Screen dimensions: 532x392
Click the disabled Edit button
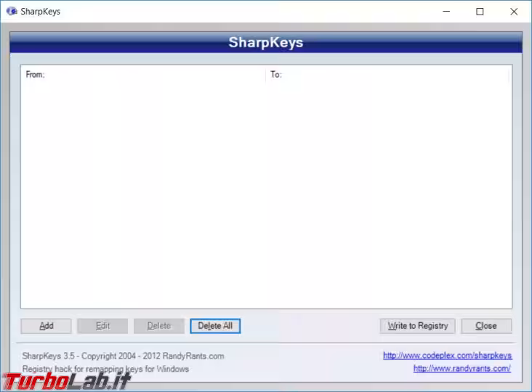tap(102, 326)
